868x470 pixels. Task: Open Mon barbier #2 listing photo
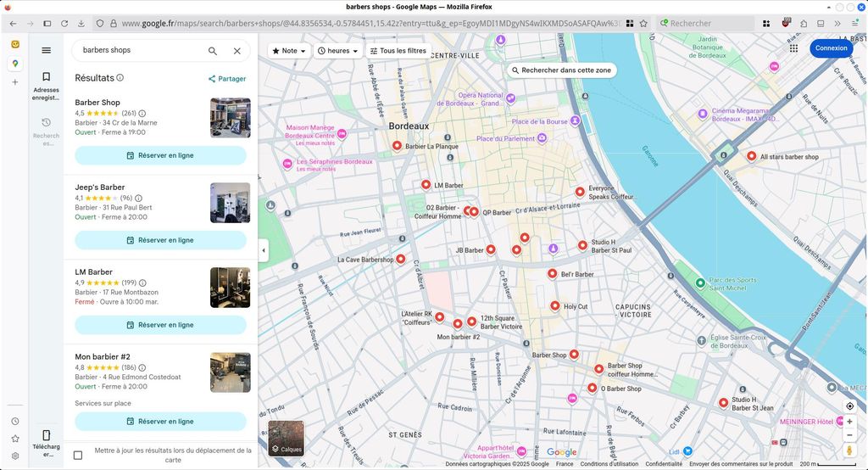coord(231,372)
